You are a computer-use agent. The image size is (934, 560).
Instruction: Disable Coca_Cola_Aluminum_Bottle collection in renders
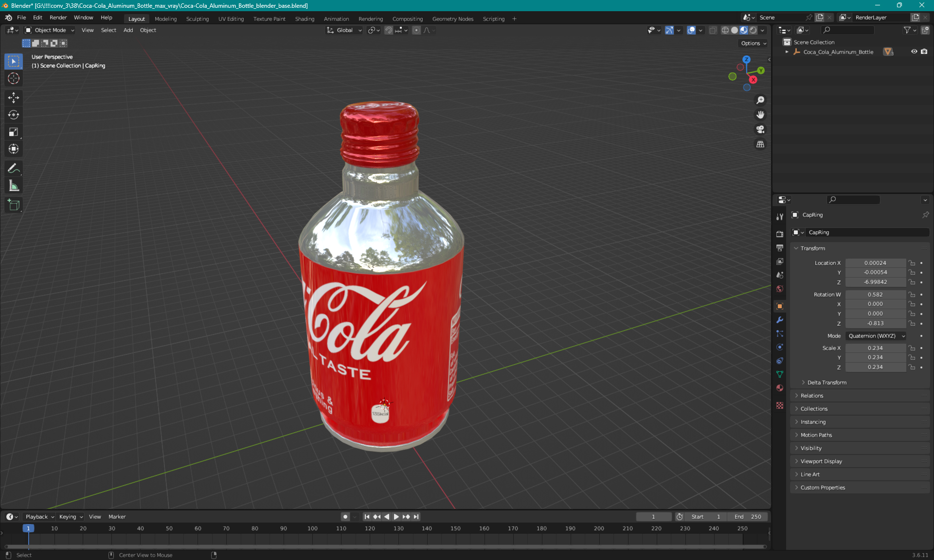924,52
